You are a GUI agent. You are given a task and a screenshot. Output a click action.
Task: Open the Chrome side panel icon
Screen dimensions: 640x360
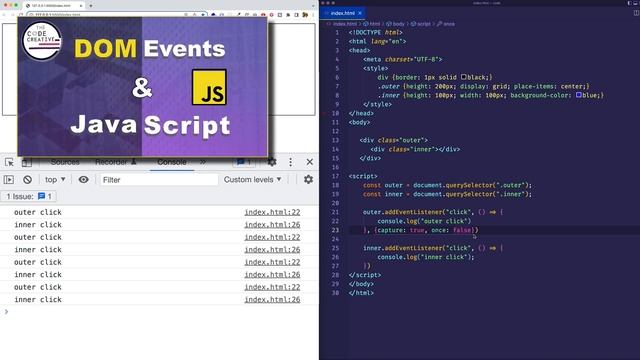pos(297,15)
